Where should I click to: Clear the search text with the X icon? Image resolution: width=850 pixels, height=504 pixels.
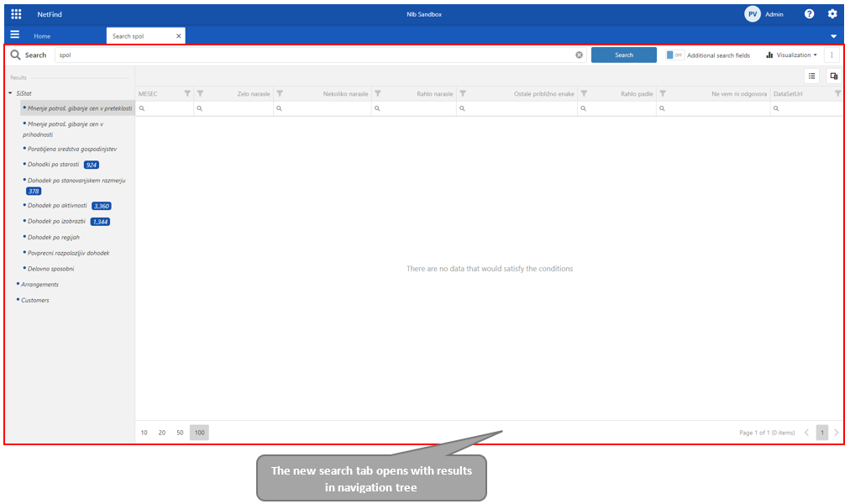pos(579,55)
